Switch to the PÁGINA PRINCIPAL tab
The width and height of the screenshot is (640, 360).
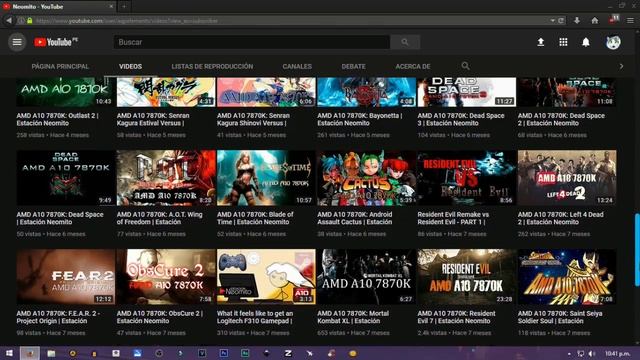[x=60, y=66]
